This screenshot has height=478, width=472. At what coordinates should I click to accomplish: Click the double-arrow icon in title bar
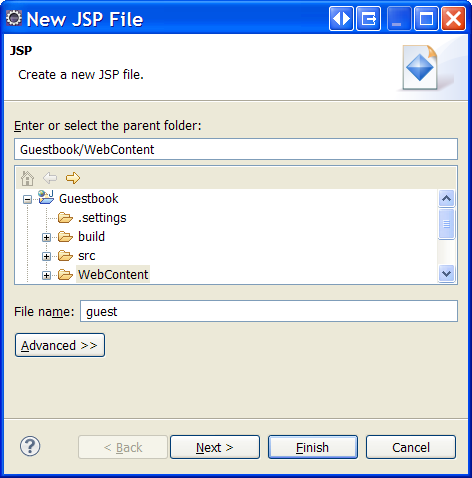tap(341, 19)
